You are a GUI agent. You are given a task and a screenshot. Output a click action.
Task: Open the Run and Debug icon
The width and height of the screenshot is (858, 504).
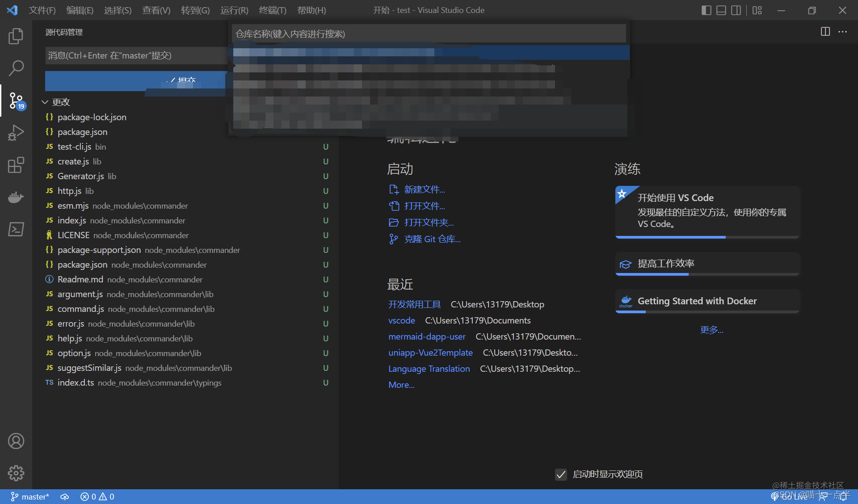tap(15, 131)
